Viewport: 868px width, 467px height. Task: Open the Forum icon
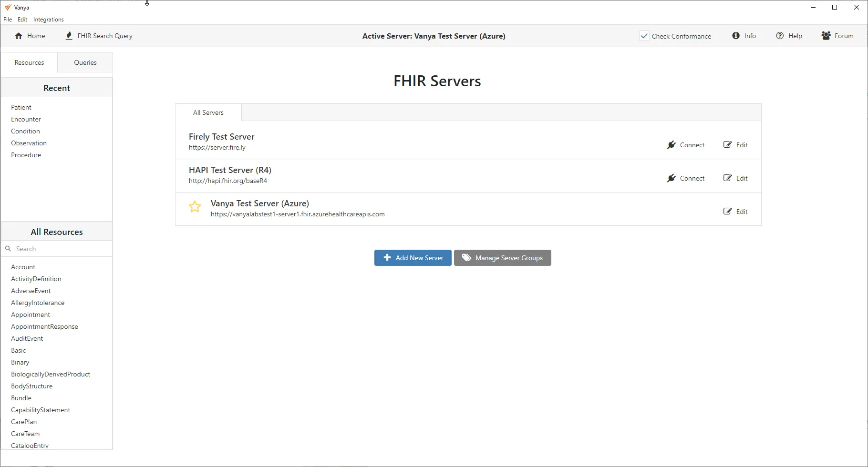coord(826,36)
